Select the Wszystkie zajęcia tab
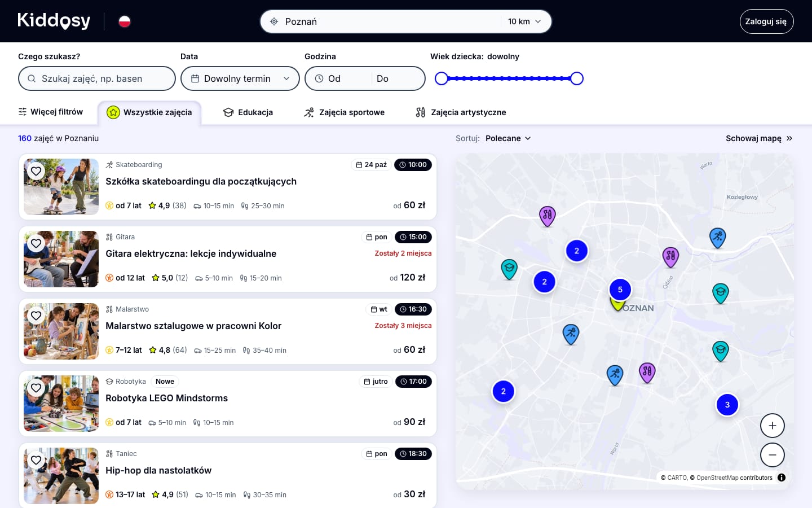The height and width of the screenshot is (508, 812). 150,112
